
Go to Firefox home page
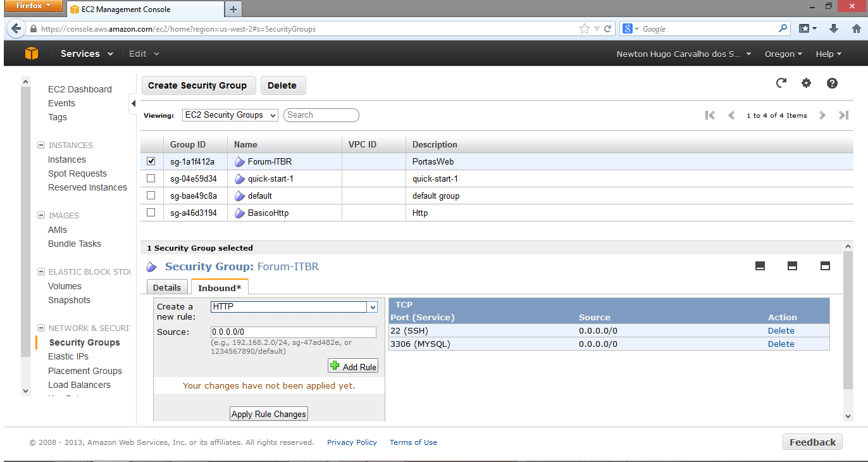[857, 28]
